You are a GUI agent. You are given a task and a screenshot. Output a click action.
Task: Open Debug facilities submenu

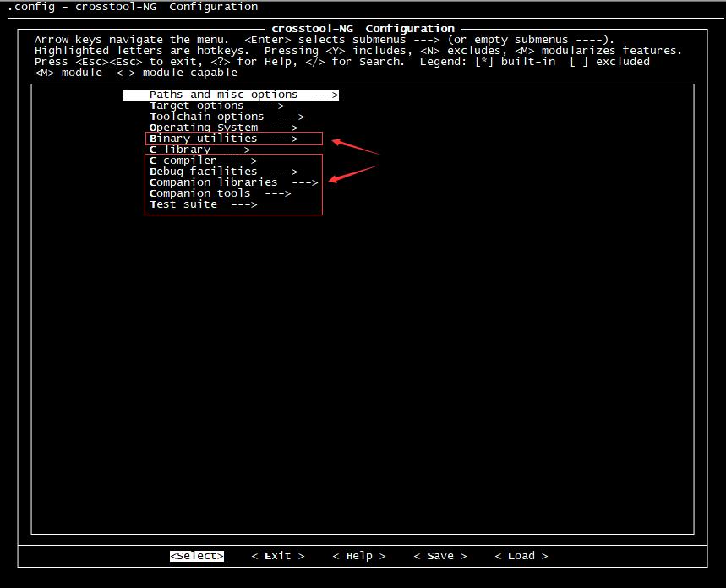click(224, 171)
